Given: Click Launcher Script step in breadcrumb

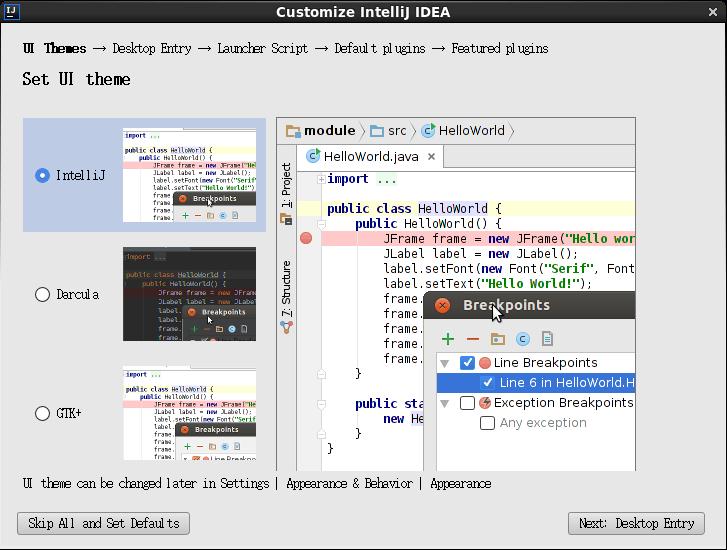Looking at the screenshot, I should click(x=262, y=48).
